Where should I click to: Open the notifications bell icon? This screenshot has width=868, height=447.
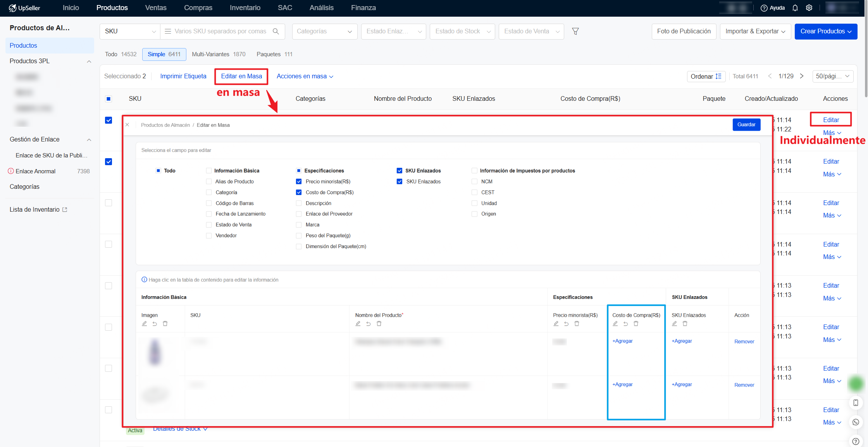(x=795, y=8)
